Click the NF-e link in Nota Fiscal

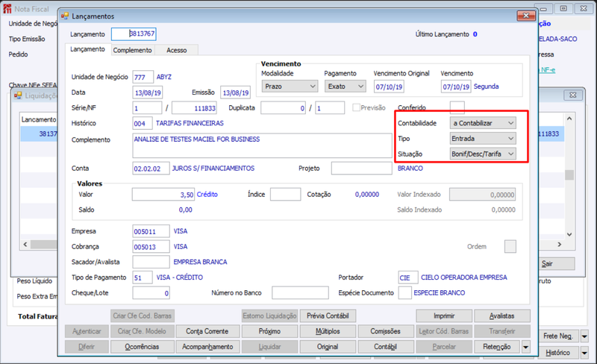547,69
